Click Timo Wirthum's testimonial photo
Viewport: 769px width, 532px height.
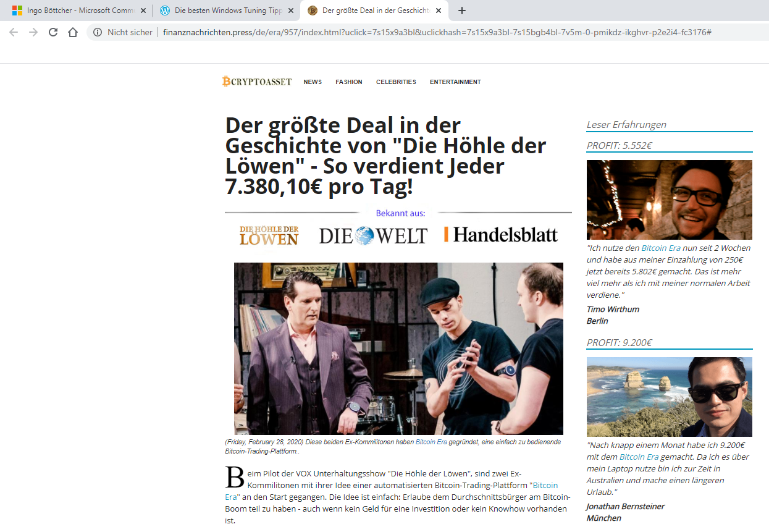[x=670, y=200]
